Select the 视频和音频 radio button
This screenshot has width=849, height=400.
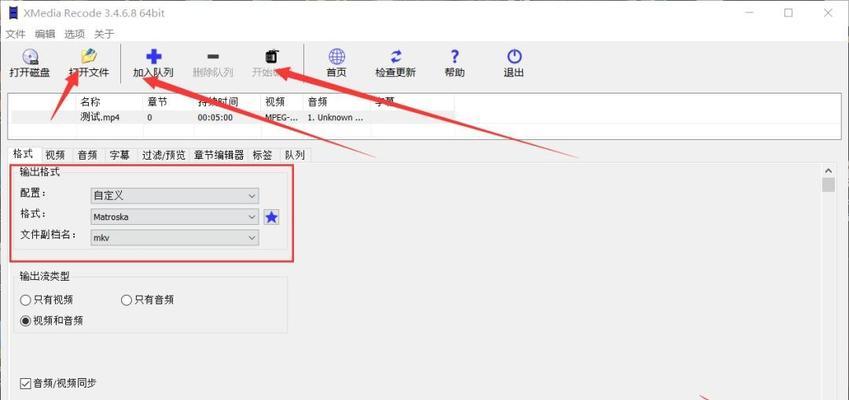pos(25,321)
